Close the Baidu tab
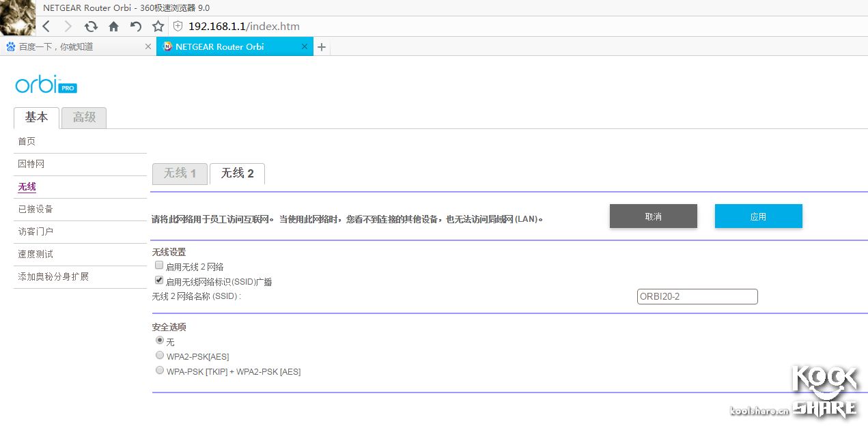The image size is (868, 428). pyautogui.click(x=148, y=46)
